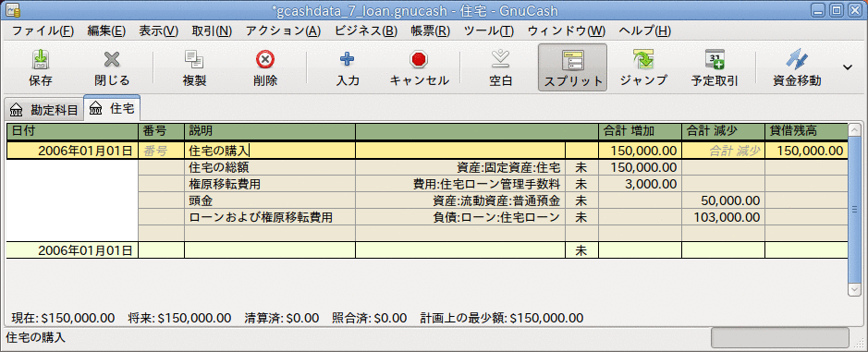
Task: Toggle the スプリット (Split) view button
Action: click(x=572, y=67)
